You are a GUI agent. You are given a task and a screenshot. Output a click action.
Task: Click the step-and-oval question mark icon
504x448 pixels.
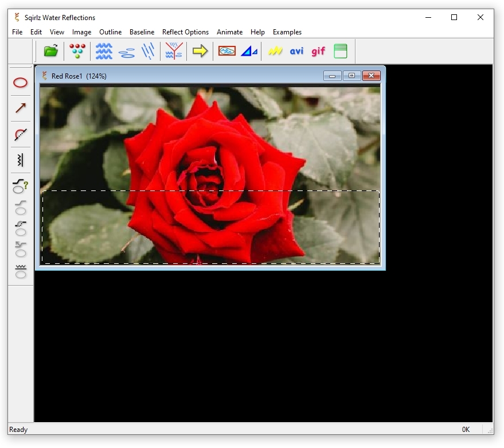21,185
